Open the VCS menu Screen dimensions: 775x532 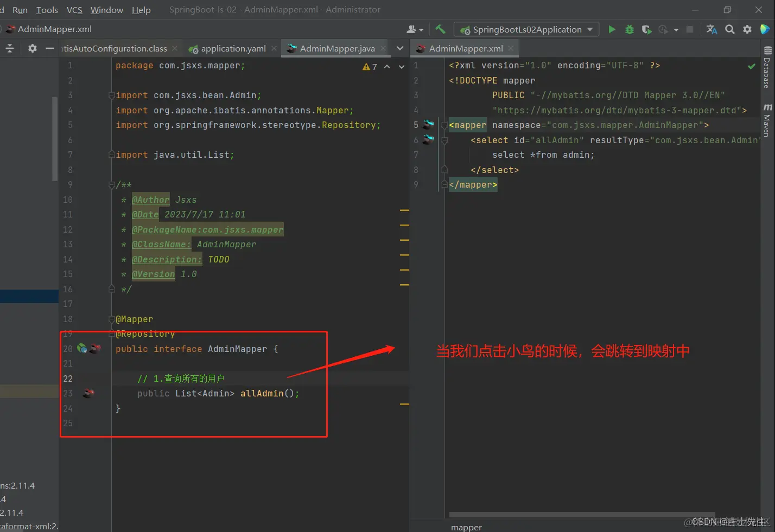(74, 10)
